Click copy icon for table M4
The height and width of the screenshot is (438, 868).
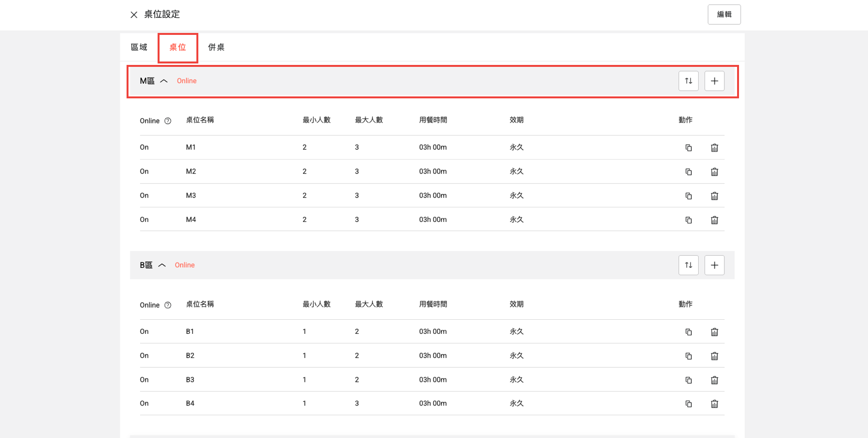pos(688,220)
